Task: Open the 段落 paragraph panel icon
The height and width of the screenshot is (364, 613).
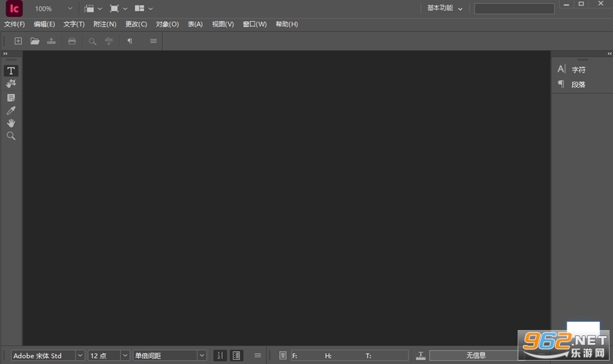Action: tap(561, 84)
